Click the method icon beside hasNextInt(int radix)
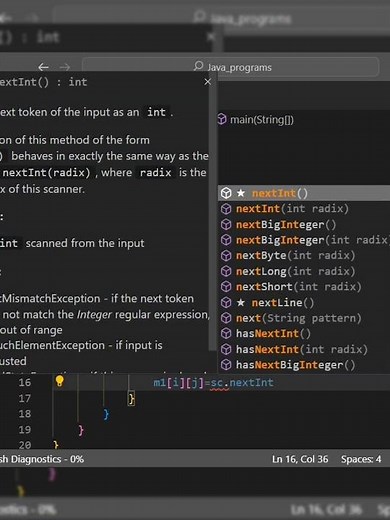The width and height of the screenshot is (390, 520). tap(226, 349)
